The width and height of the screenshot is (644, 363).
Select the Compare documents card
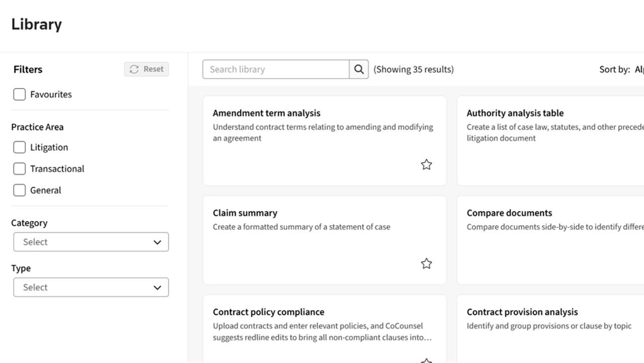point(509,213)
